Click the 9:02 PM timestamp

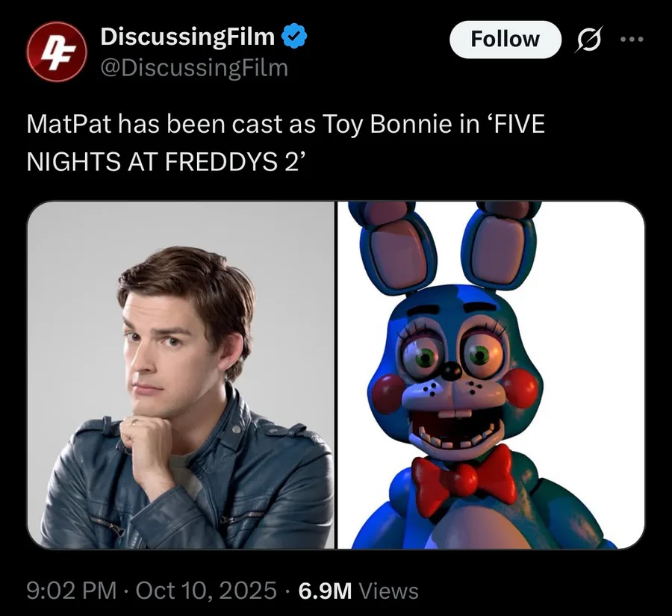tap(70, 591)
